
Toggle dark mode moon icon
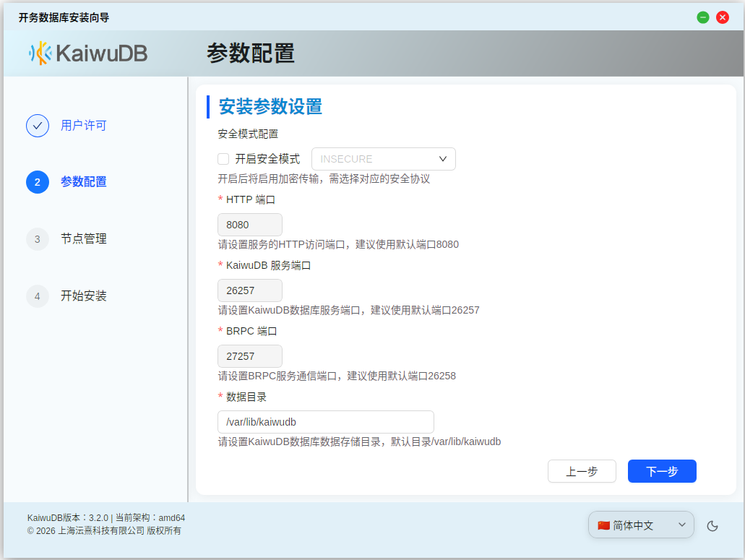click(x=712, y=526)
